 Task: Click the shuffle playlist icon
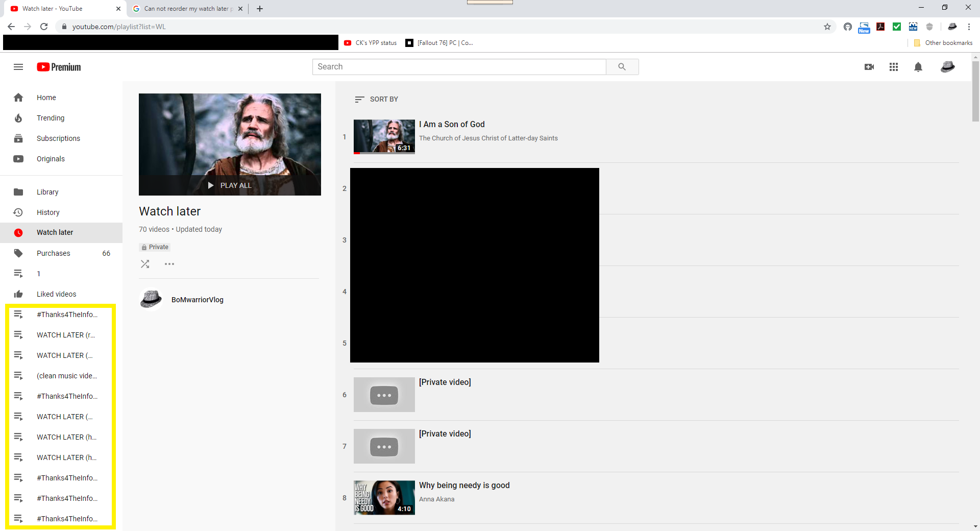(145, 264)
